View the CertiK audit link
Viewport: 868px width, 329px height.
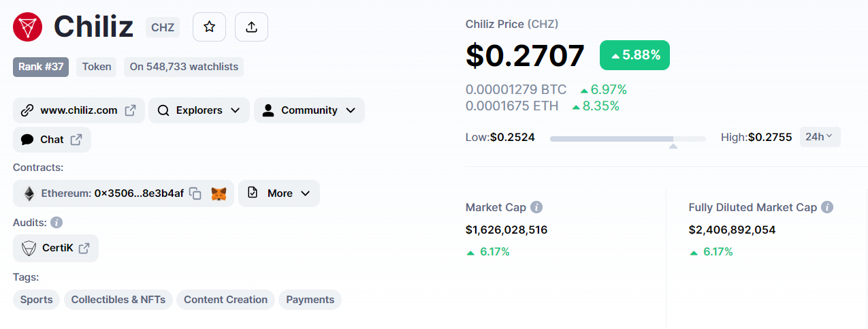pos(56,248)
